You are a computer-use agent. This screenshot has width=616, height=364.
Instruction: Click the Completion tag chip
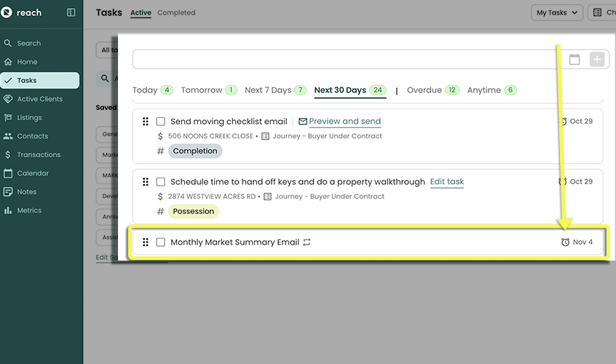(194, 151)
